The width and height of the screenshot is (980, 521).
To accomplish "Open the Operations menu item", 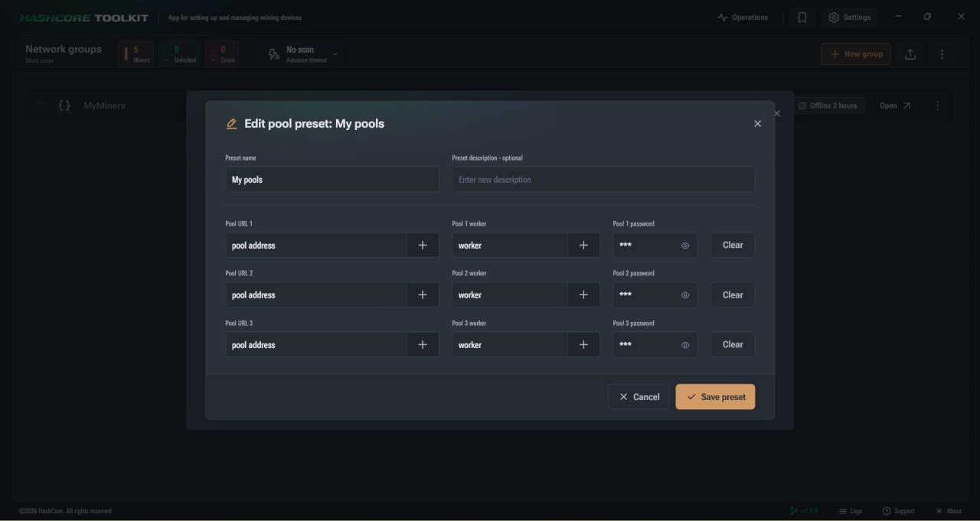I will tap(743, 18).
